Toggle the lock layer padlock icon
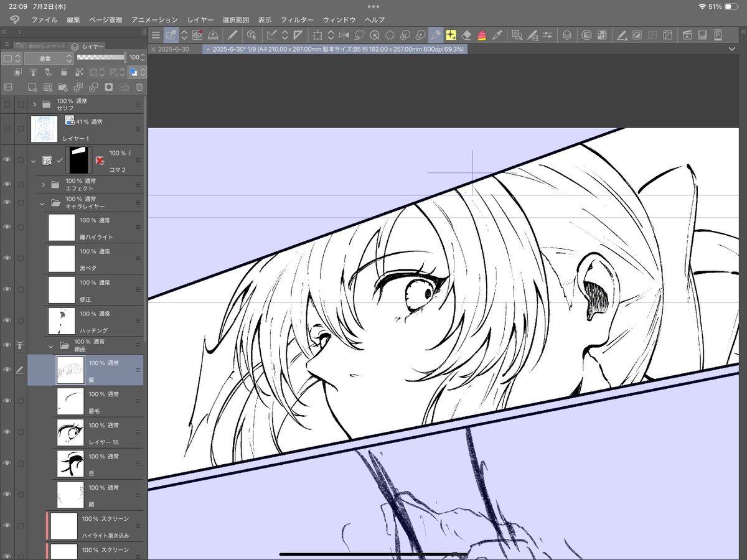 (x=63, y=72)
